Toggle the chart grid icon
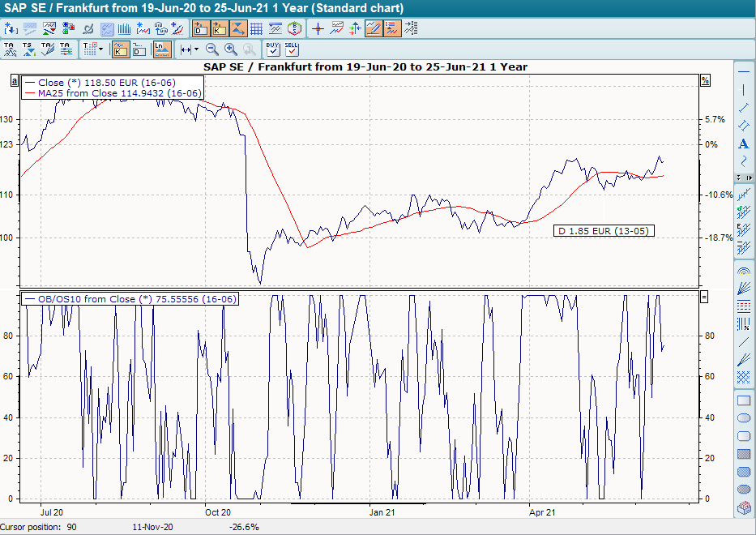 click(x=258, y=27)
